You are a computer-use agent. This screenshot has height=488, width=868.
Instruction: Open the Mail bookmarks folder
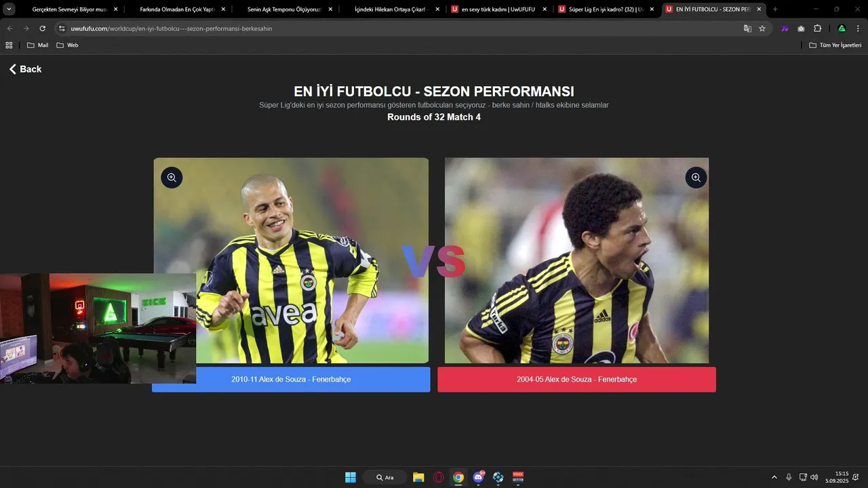click(37, 45)
